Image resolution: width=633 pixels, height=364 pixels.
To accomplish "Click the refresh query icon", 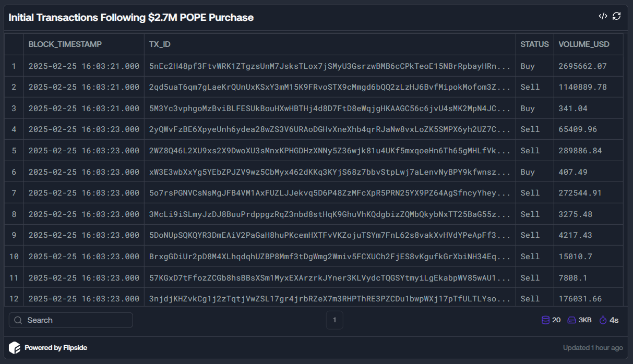I will click(x=616, y=16).
